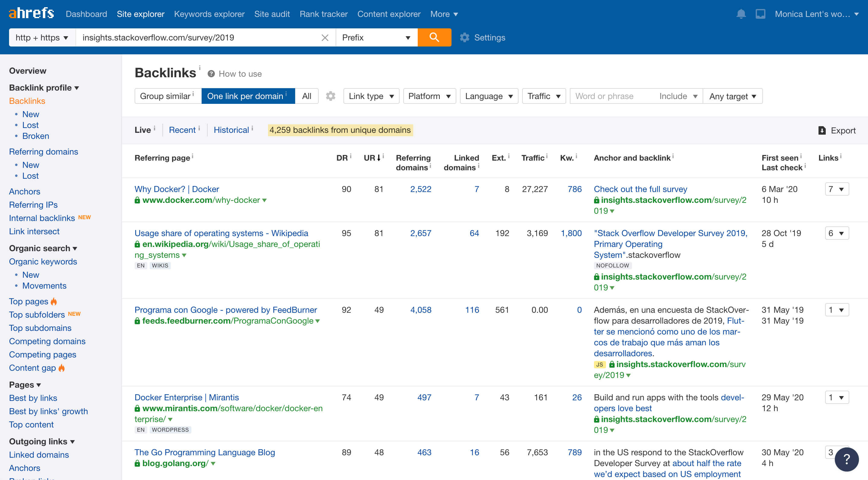
Task: Clear the URL search field
Action: 325,37
